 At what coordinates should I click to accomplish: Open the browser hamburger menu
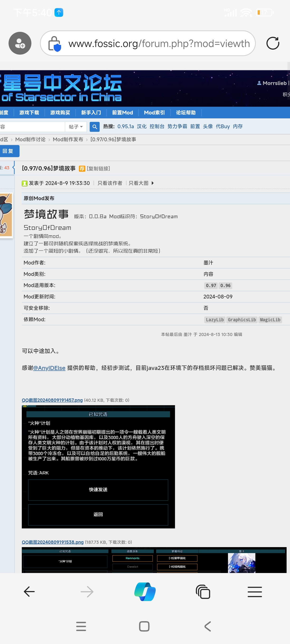255,592
